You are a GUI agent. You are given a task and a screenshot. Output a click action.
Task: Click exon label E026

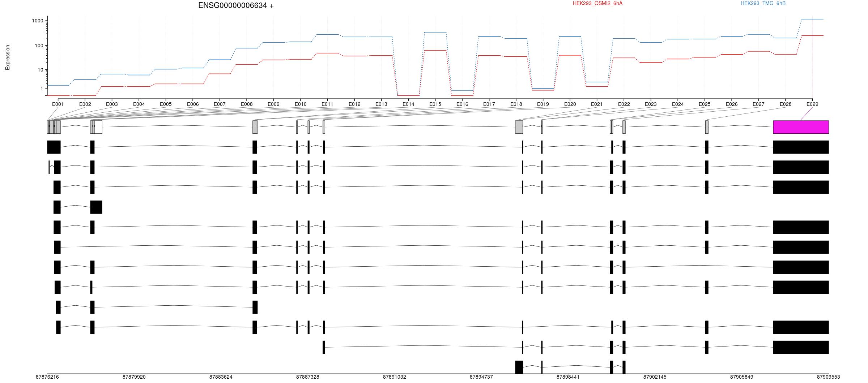pyautogui.click(x=732, y=104)
